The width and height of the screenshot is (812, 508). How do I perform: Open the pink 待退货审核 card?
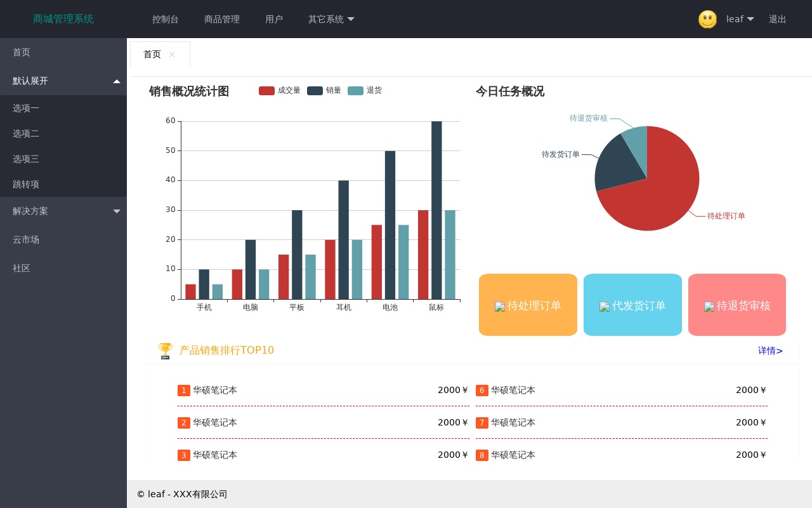pos(737,305)
